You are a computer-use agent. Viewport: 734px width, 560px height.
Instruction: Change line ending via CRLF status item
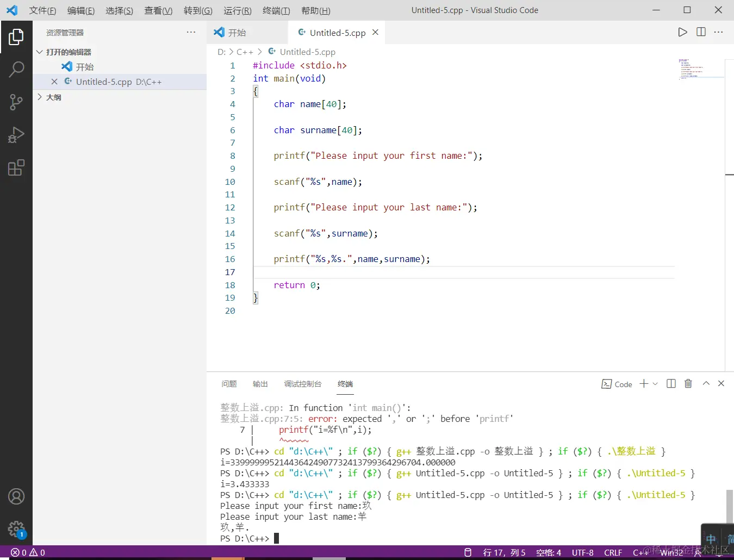click(x=613, y=552)
